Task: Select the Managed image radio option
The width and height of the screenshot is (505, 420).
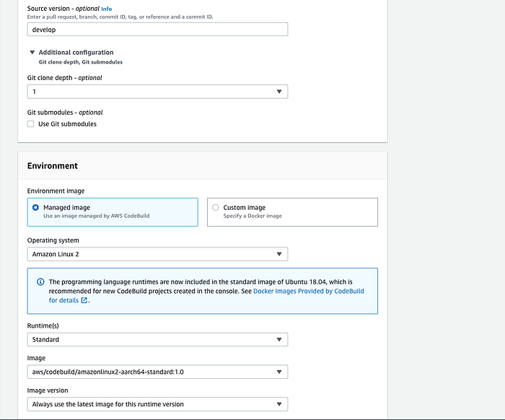Action: tap(35, 207)
